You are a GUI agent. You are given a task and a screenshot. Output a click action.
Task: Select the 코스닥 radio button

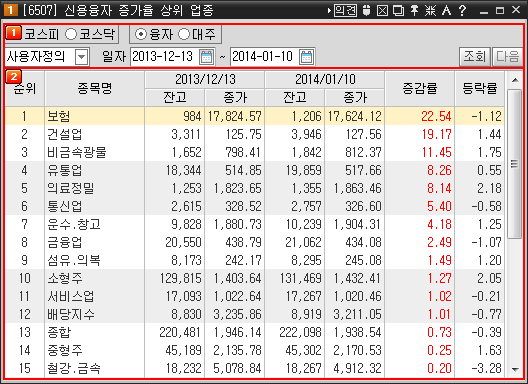(x=71, y=34)
